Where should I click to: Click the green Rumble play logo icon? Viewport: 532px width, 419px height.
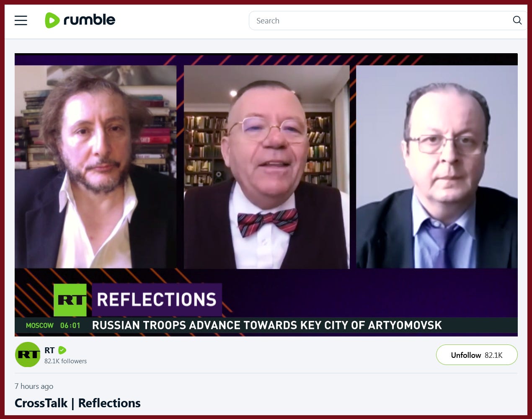click(x=52, y=21)
